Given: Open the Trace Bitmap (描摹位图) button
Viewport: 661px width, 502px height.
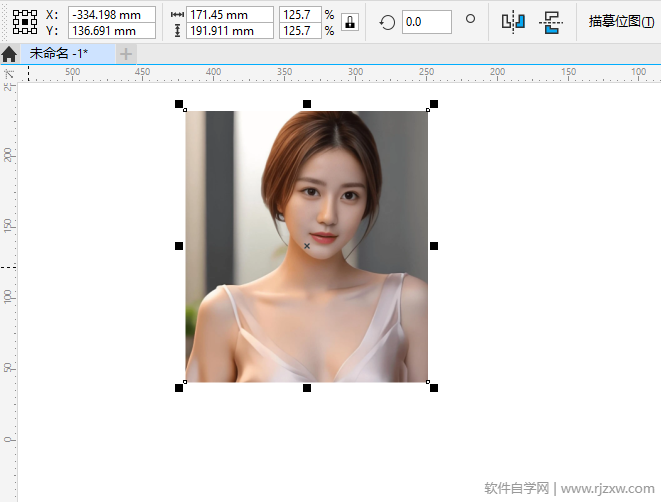Looking at the screenshot, I should tap(621, 21).
